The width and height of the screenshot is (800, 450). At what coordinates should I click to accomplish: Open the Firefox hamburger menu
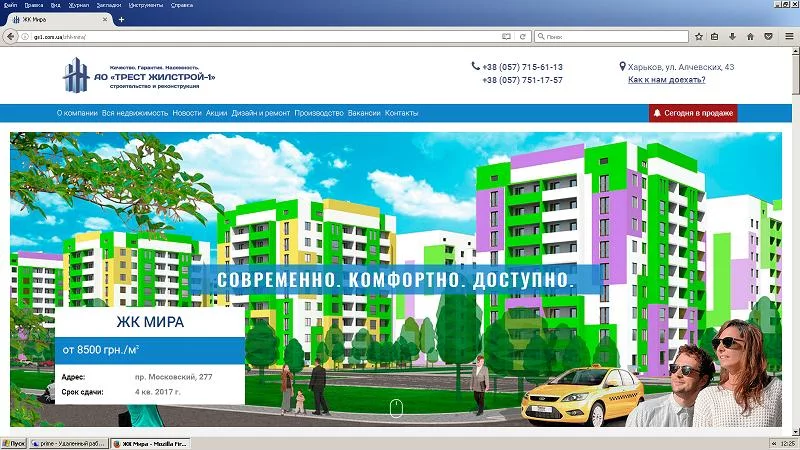point(789,37)
